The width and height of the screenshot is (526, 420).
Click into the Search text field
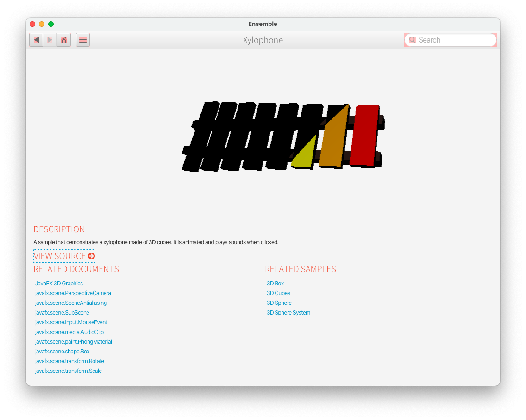(x=454, y=40)
